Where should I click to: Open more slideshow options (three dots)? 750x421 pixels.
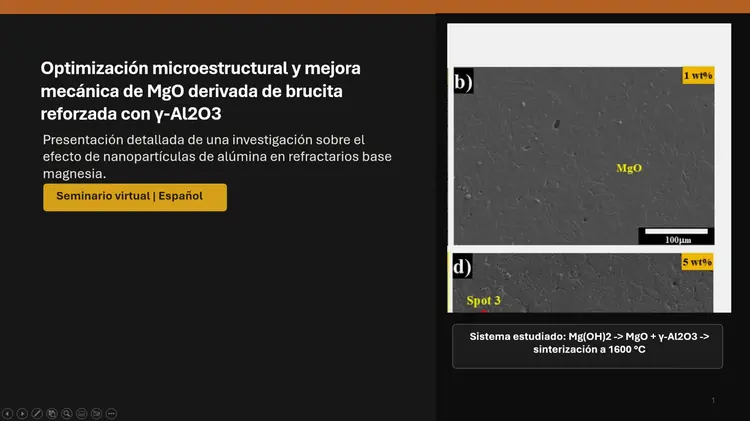(x=111, y=413)
